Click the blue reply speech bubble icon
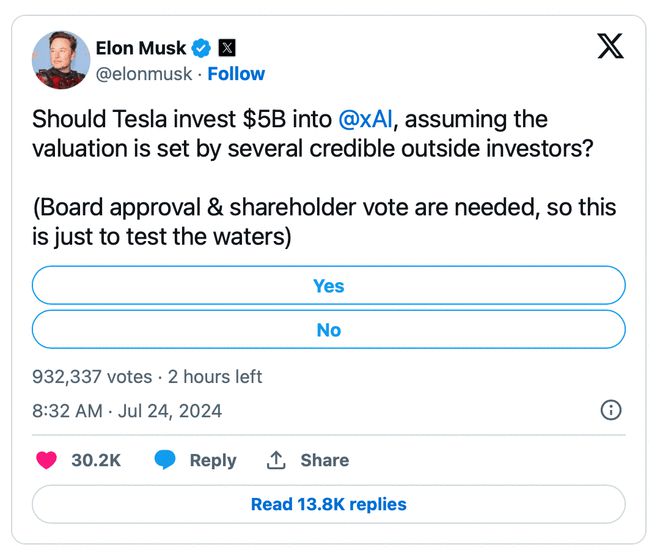Image resolution: width=660 pixels, height=558 pixels. (165, 460)
